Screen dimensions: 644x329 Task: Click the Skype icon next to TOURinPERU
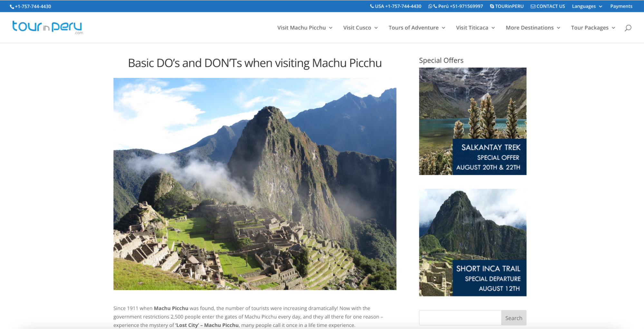pos(492,6)
